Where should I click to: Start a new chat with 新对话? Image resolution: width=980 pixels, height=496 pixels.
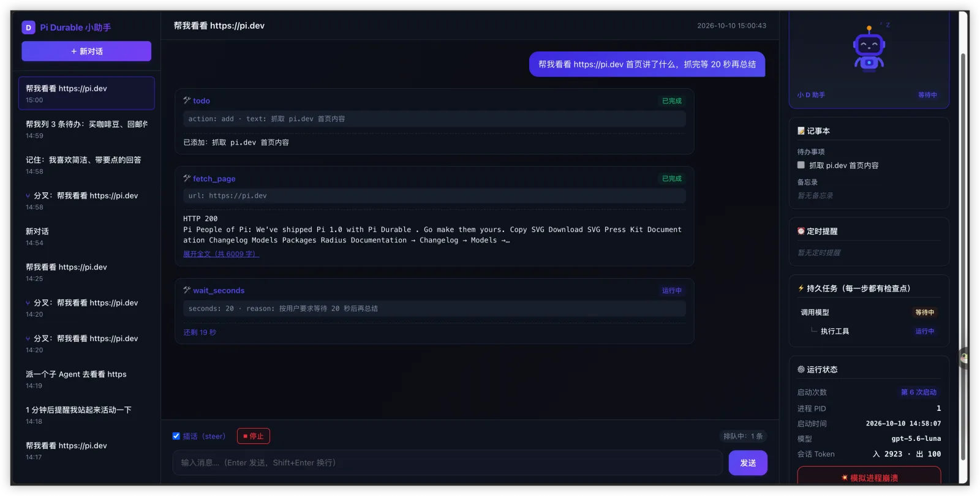[x=86, y=51]
